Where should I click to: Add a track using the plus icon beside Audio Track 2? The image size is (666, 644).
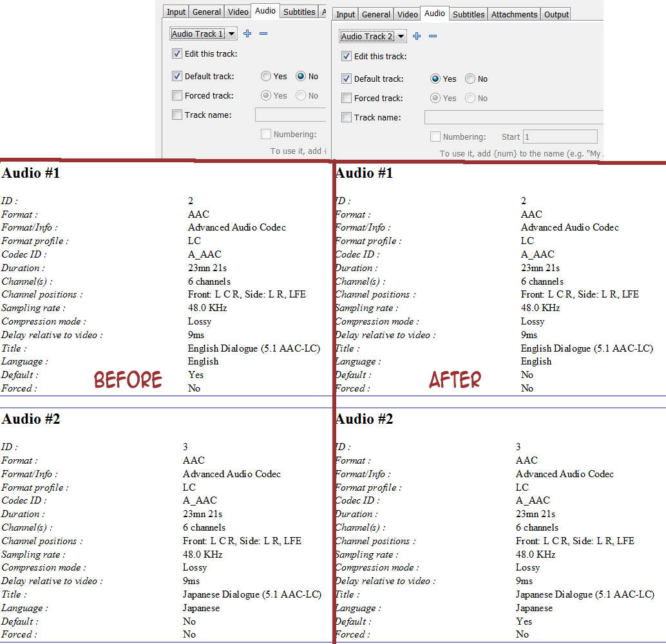[416, 36]
